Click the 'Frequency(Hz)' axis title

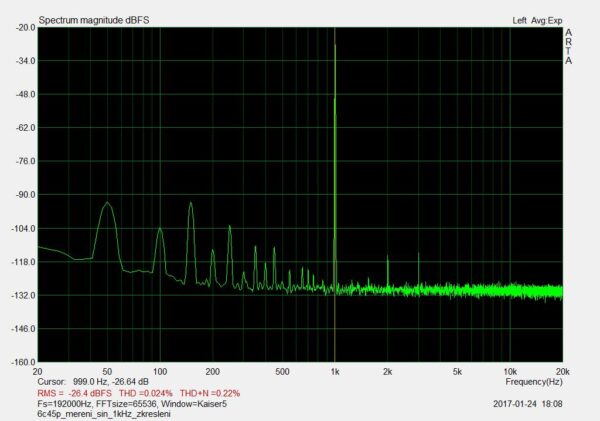534,382
